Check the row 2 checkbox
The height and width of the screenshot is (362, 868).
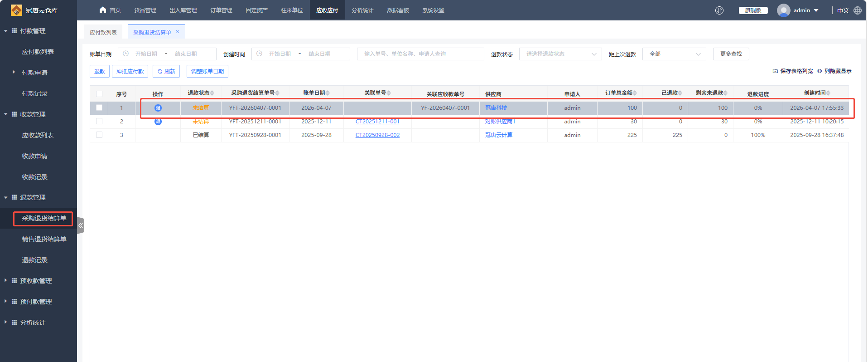click(x=99, y=121)
